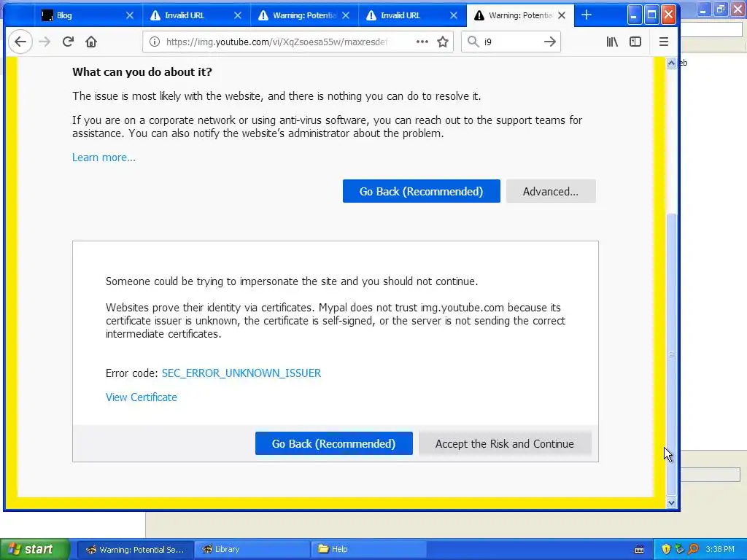
Task: Click the Advanced button
Action: pos(551,192)
